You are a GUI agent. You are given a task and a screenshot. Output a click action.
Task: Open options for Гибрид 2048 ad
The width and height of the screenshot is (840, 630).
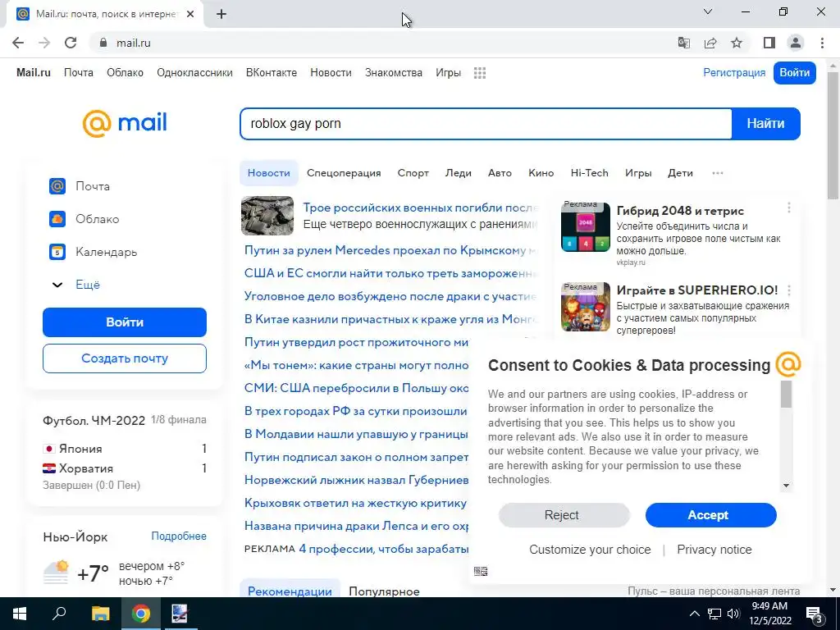[788, 208]
